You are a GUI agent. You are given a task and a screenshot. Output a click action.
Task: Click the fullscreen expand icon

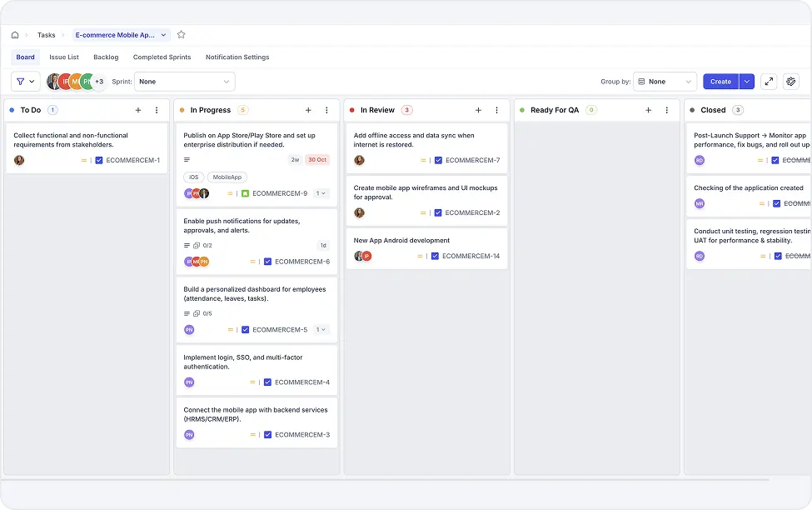click(769, 82)
